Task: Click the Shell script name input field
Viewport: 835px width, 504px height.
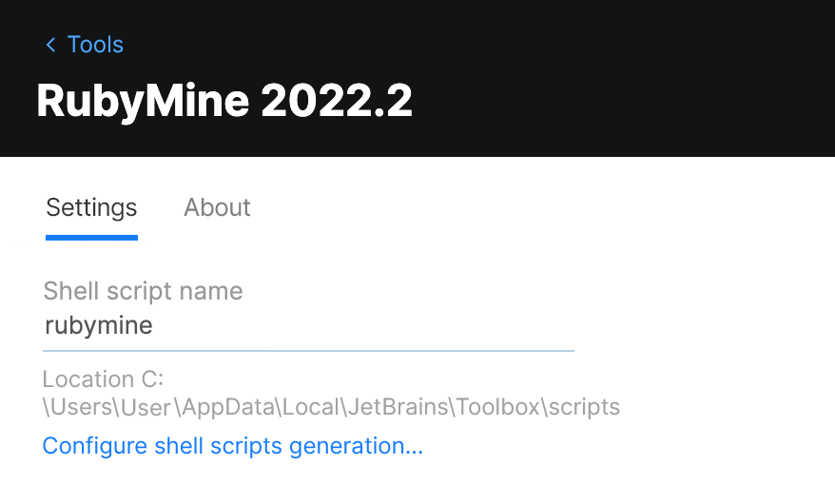Action: (x=308, y=326)
